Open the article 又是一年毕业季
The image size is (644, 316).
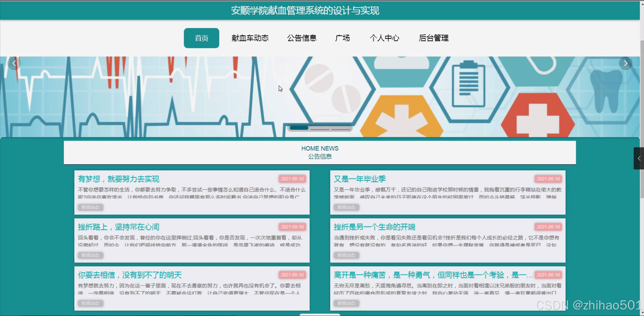tap(359, 179)
